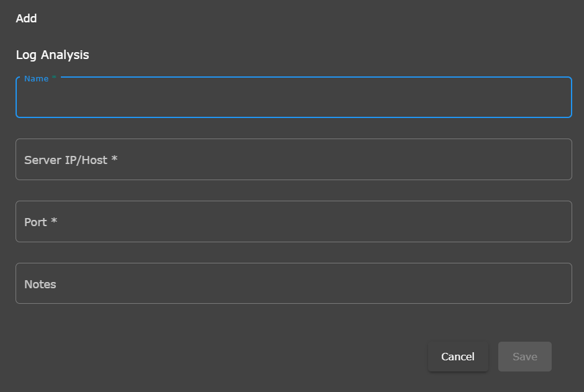Click the dimmed Save button

point(524,357)
